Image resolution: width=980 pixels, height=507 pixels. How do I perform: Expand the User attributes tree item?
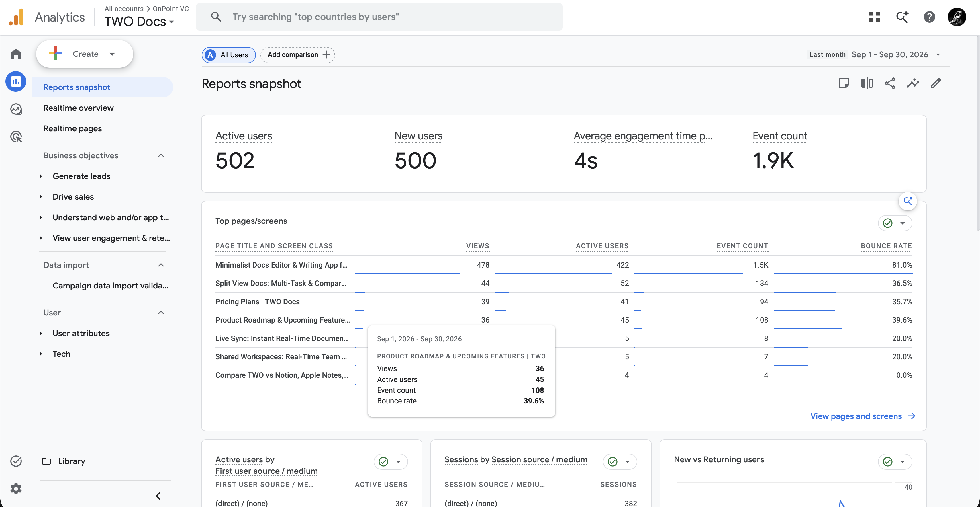(x=41, y=334)
